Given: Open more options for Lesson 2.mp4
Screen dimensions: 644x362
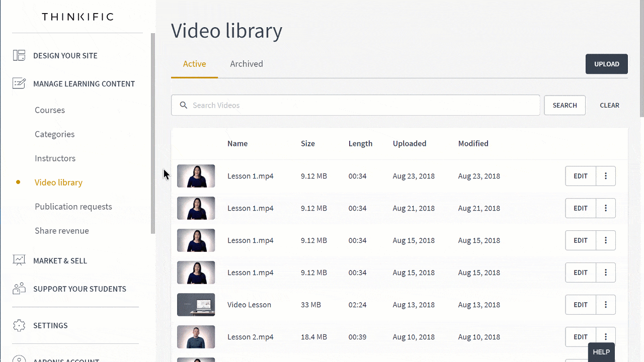Looking at the screenshot, I should (x=606, y=337).
